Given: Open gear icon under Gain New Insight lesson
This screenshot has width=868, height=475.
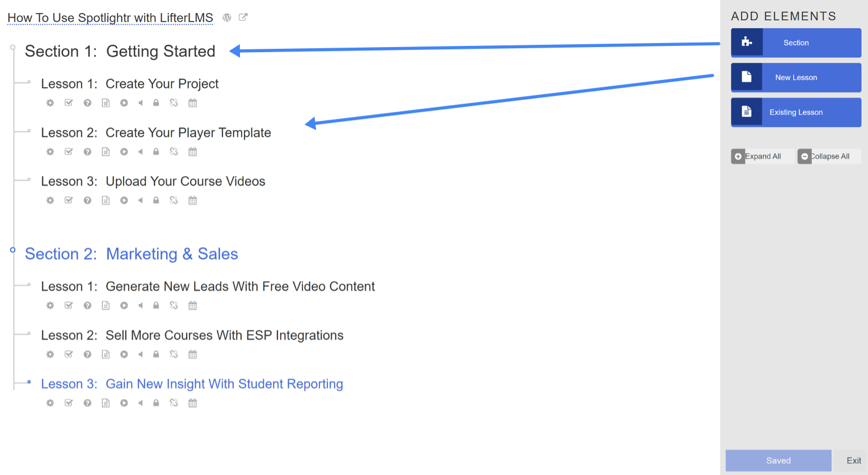Looking at the screenshot, I should (x=50, y=403).
